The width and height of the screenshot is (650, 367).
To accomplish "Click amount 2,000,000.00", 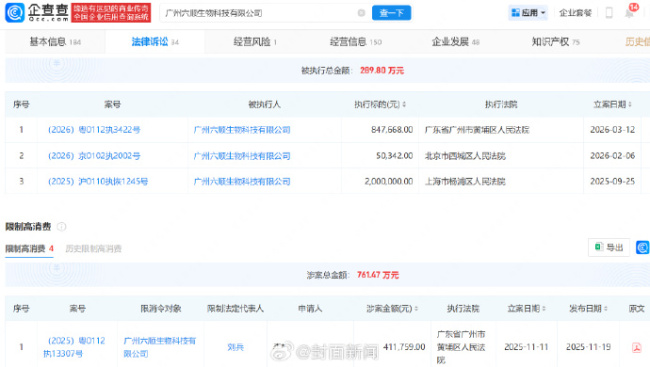I will click(388, 182).
